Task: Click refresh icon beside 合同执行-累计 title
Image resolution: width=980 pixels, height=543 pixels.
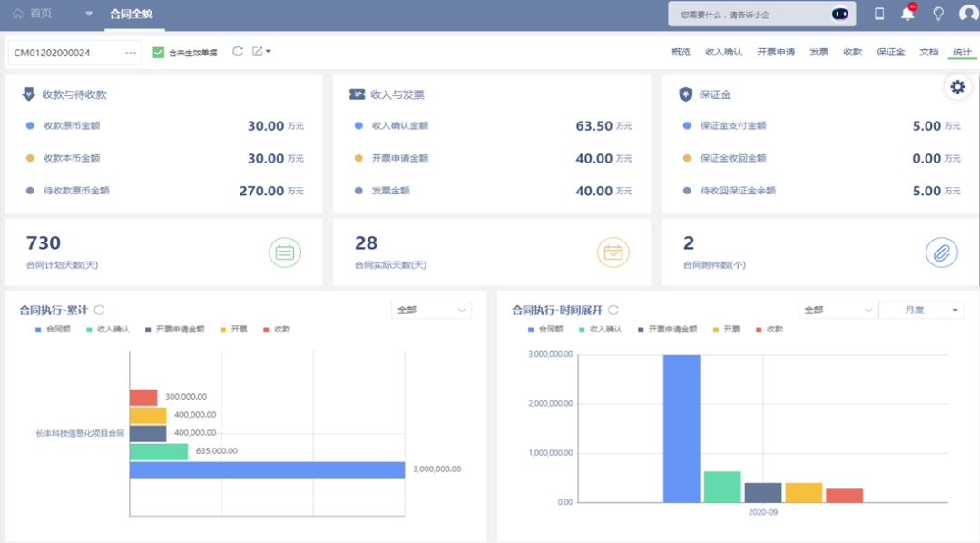Action: tap(100, 310)
